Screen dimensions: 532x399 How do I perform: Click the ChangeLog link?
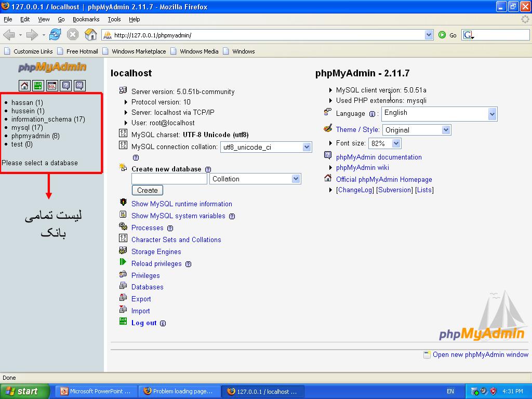(355, 190)
